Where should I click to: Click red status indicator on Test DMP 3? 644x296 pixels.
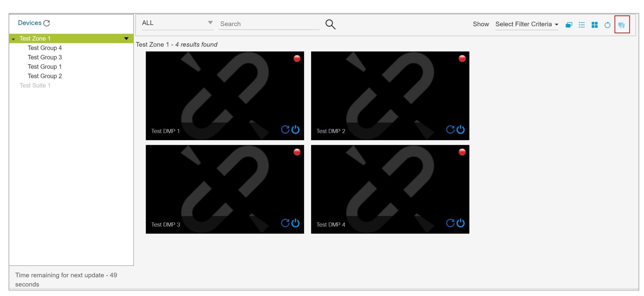[297, 152]
